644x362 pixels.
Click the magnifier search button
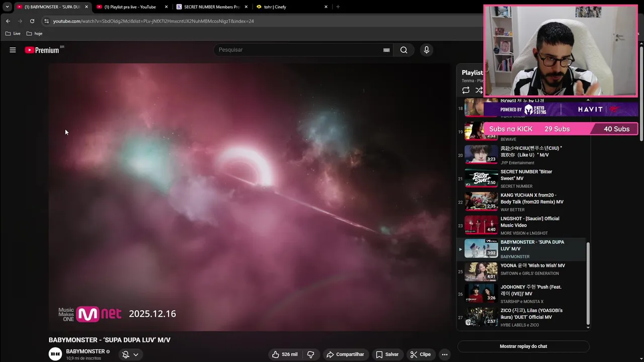click(x=404, y=50)
